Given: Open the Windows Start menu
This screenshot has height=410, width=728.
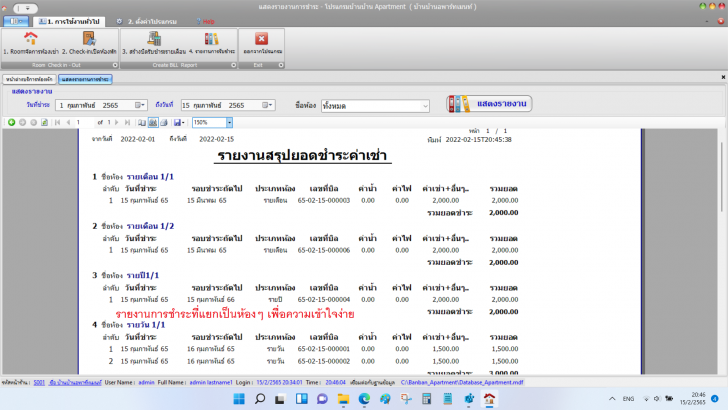Looking at the screenshot, I should (239, 399).
